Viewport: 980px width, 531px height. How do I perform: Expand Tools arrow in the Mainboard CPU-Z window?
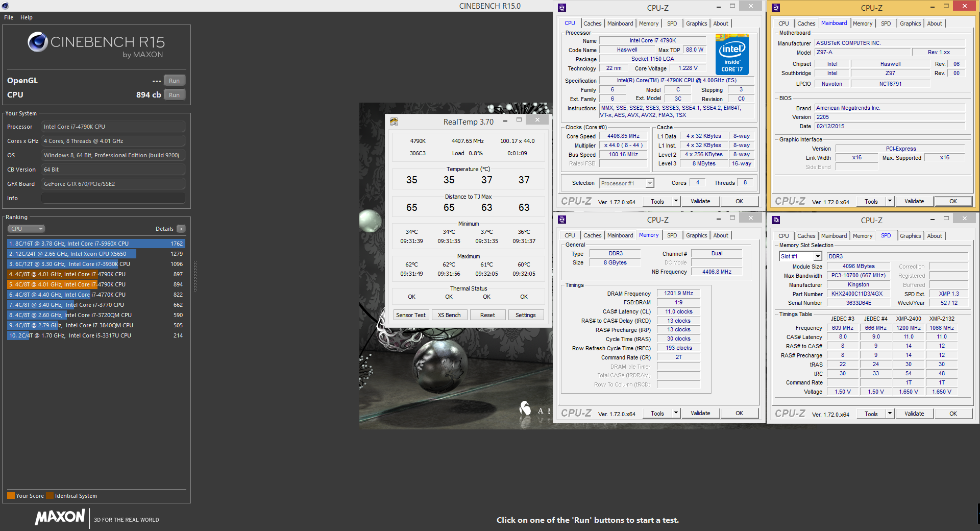[890, 201]
